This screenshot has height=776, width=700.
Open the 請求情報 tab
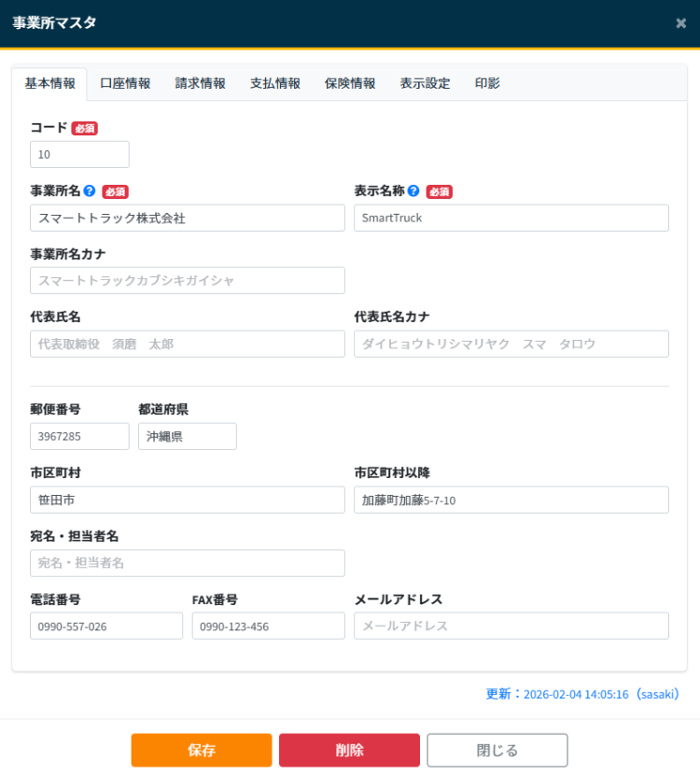tap(200, 83)
